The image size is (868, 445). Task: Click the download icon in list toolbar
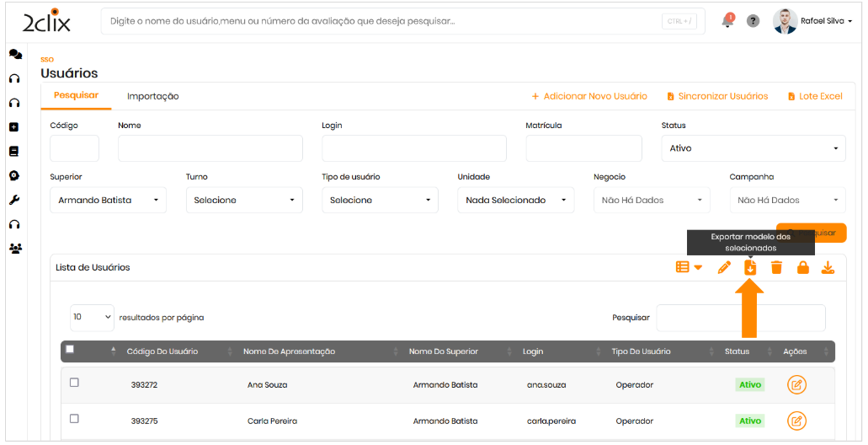pos(828,267)
